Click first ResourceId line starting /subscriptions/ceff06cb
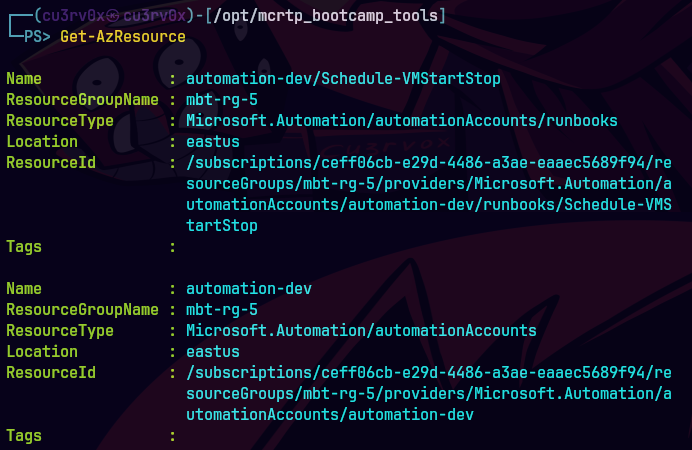Viewport: 692px width, 450px height. [429, 163]
